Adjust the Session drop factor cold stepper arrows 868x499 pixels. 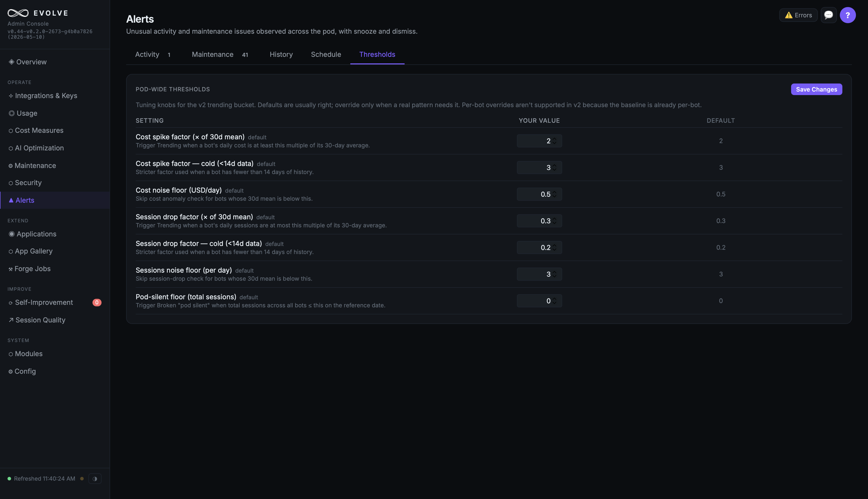click(554, 247)
